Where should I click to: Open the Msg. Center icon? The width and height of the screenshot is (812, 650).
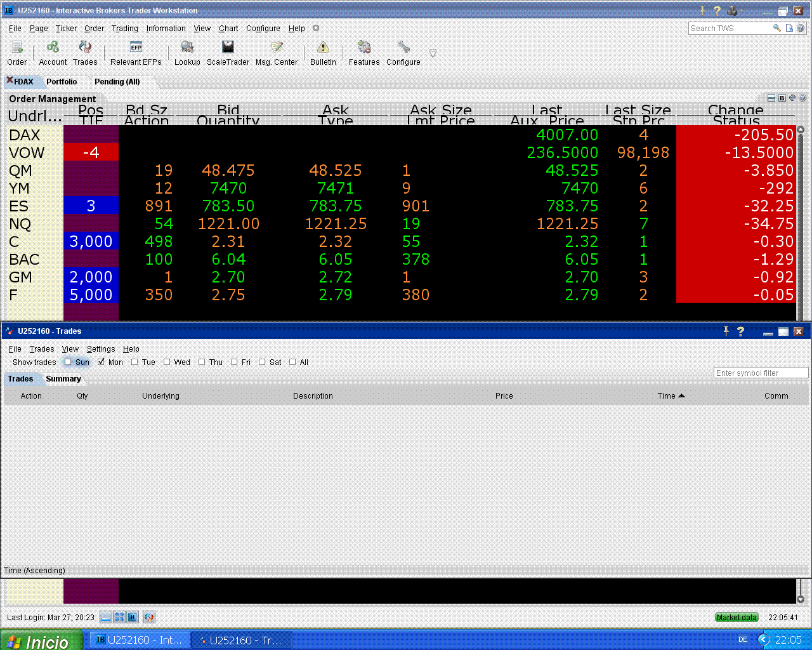[277, 47]
